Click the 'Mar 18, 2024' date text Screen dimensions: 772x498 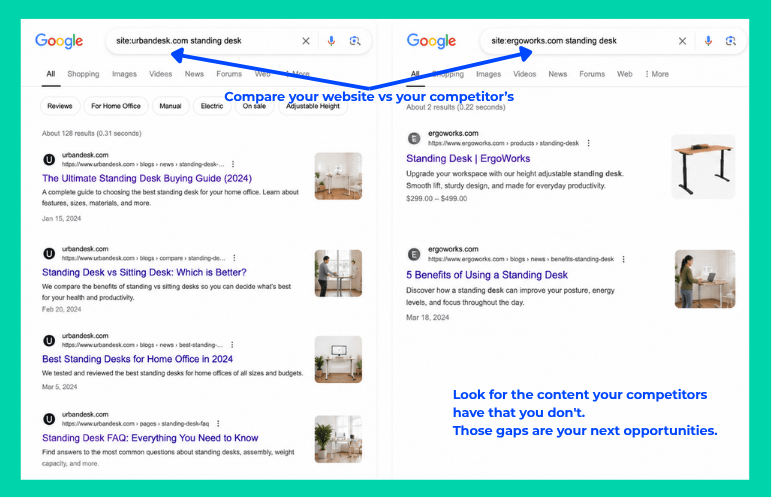click(x=427, y=318)
